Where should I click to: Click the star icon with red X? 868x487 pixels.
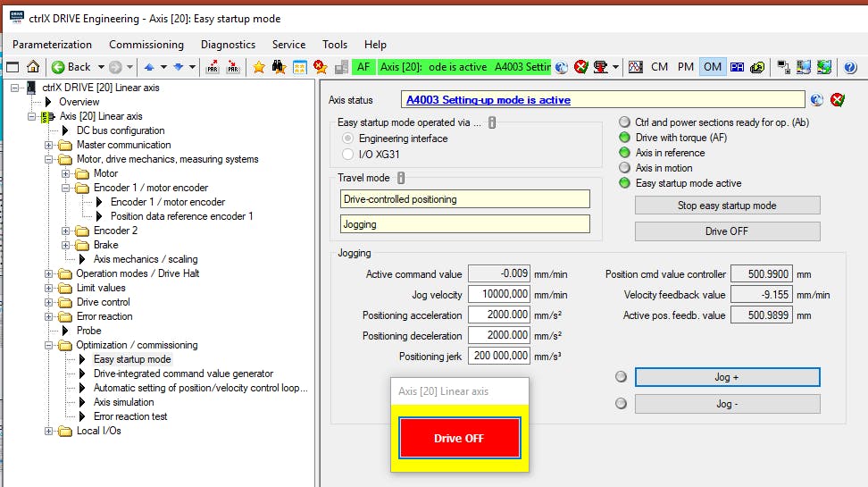point(320,67)
